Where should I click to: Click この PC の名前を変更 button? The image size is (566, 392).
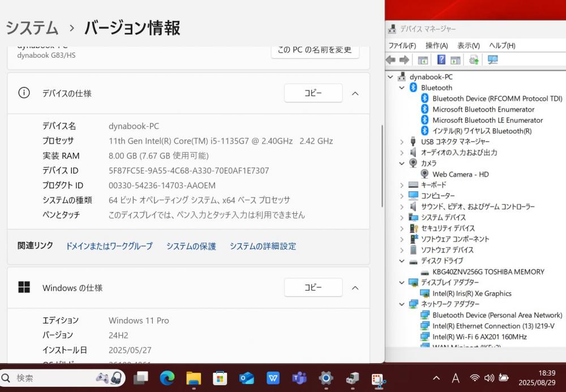click(x=315, y=51)
